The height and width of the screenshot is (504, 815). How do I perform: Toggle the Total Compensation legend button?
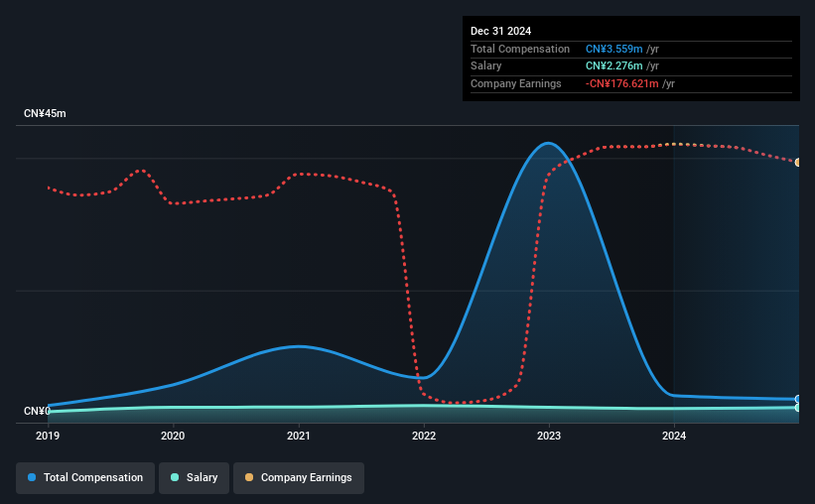(85, 477)
